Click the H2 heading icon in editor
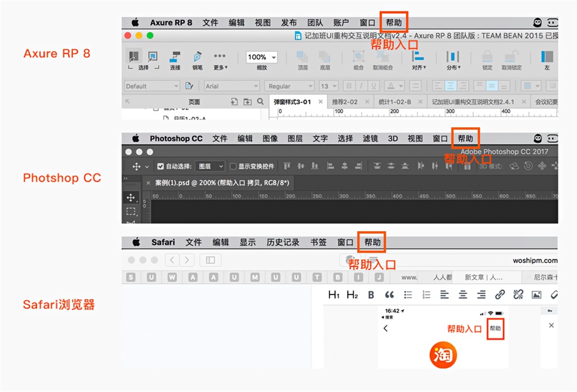 click(352, 295)
